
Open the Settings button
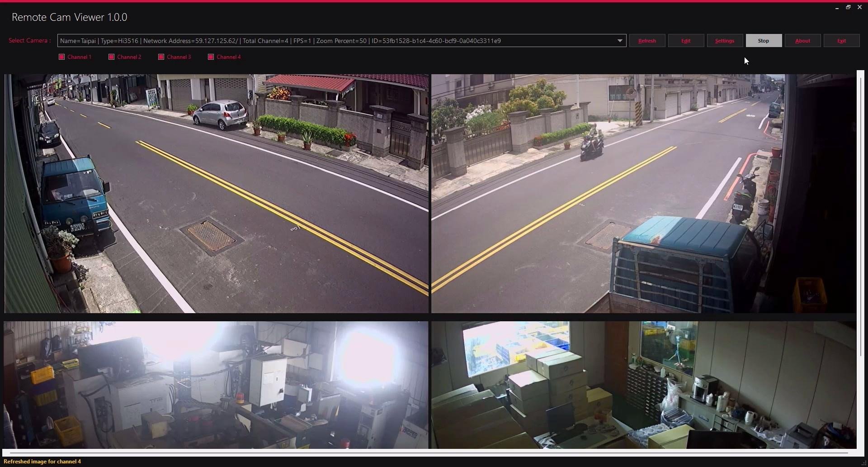pos(725,41)
